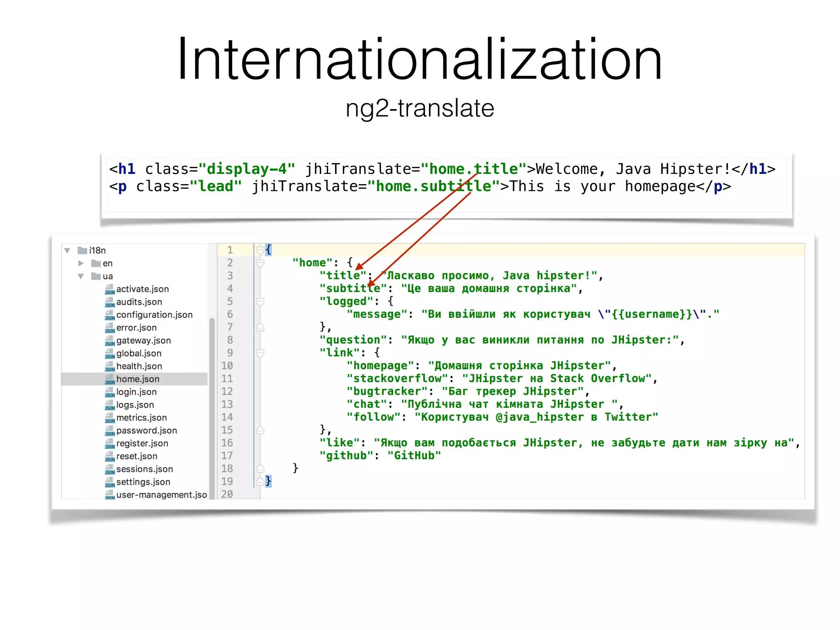Open gateway.json file
The height and width of the screenshot is (630, 840).
point(144,340)
